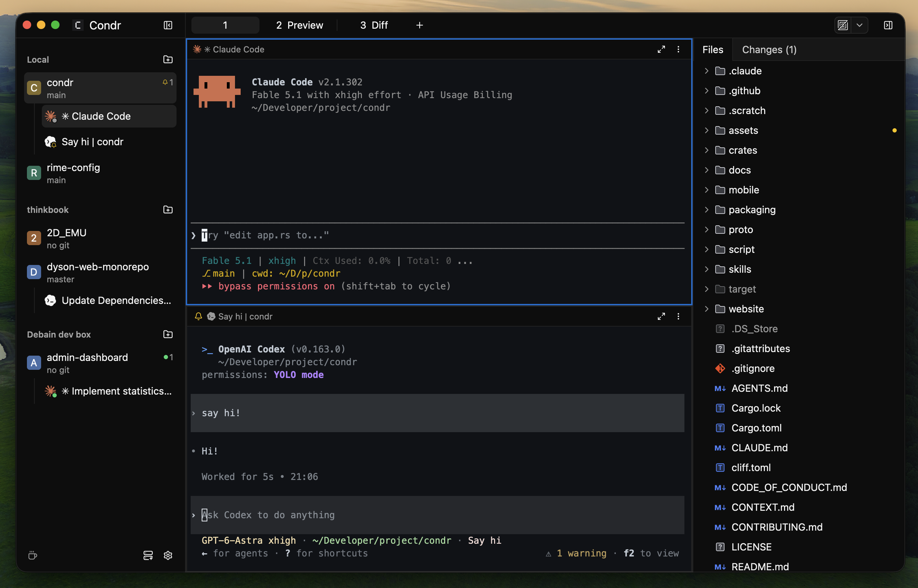Open the Implement statistics session
Image resolution: width=918 pixels, height=588 pixels.
pos(109,391)
